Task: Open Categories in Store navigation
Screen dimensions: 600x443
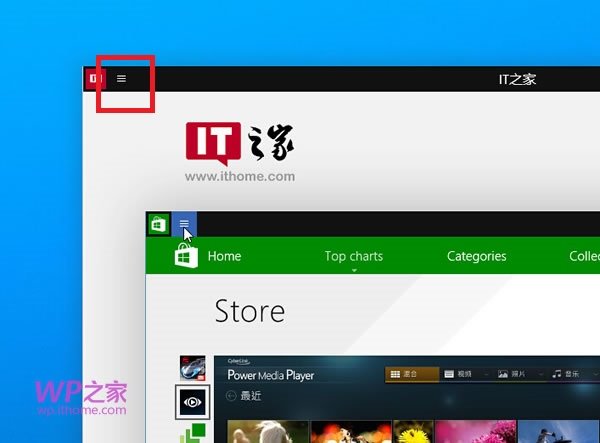Action: coord(476,256)
